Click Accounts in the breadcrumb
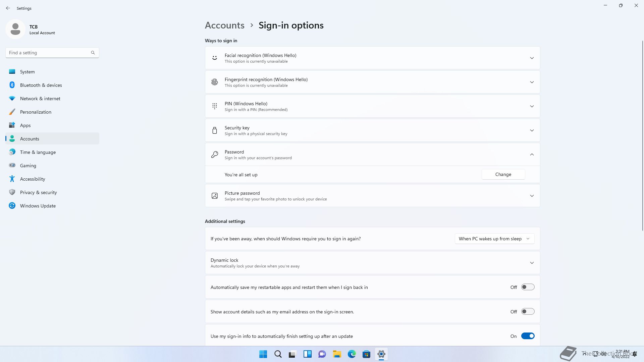The width and height of the screenshot is (644, 362). point(224,25)
